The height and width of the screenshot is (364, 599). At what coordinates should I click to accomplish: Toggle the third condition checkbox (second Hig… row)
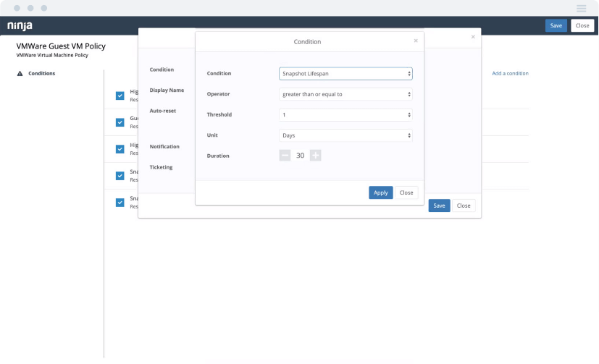pos(120,149)
